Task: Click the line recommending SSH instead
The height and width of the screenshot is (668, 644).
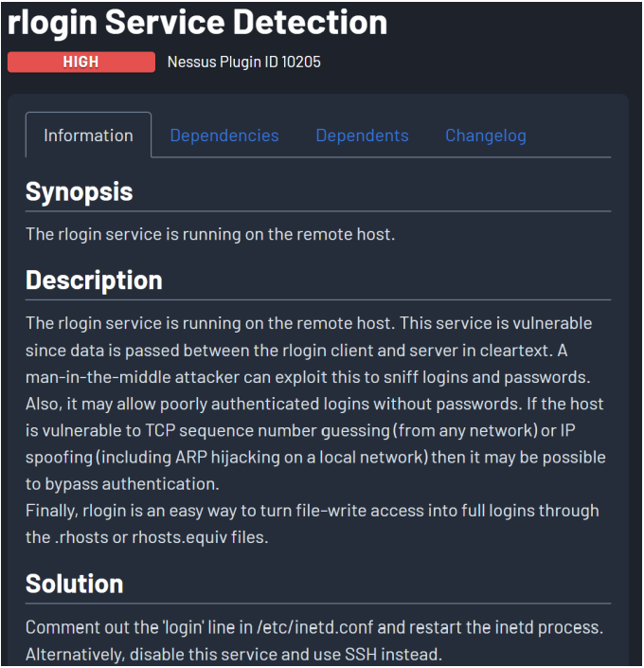Action: [233, 654]
